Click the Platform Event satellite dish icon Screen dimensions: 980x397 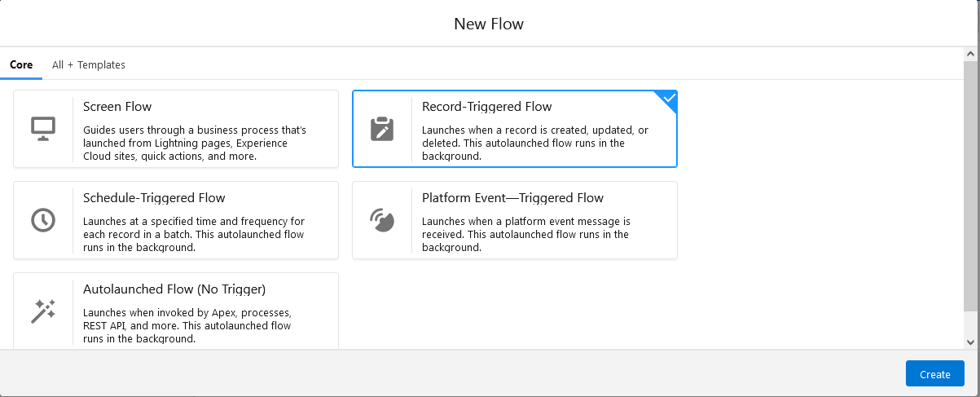[382, 220]
